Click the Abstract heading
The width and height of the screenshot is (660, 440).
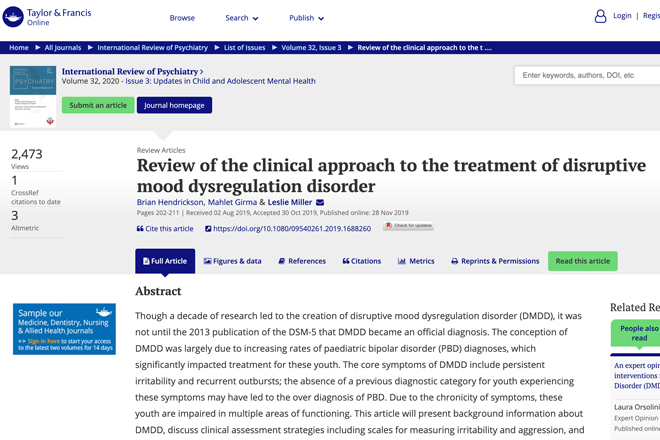158,291
